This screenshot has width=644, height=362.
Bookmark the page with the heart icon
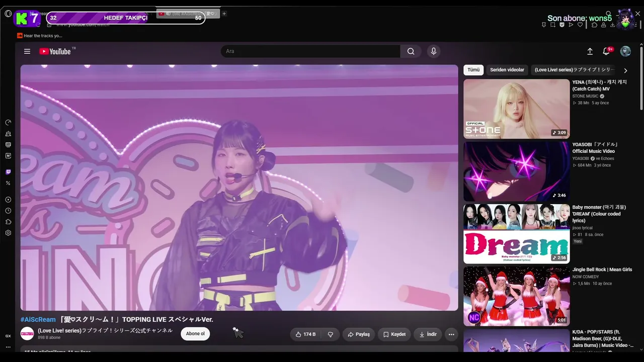(x=580, y=25)
